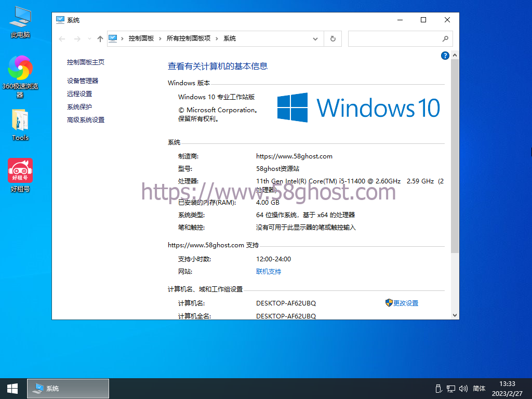Click the Windows 10 logo image

(358, 108)
